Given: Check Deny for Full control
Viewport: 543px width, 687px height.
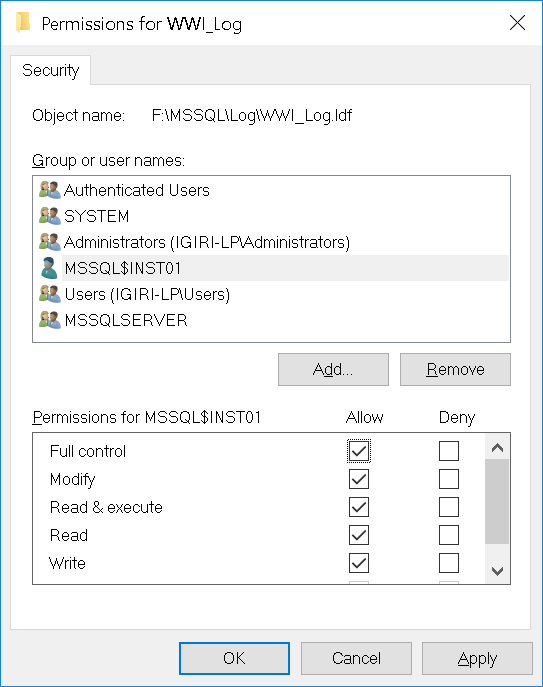Looking at the screenshot, I should tap(449, 451).
